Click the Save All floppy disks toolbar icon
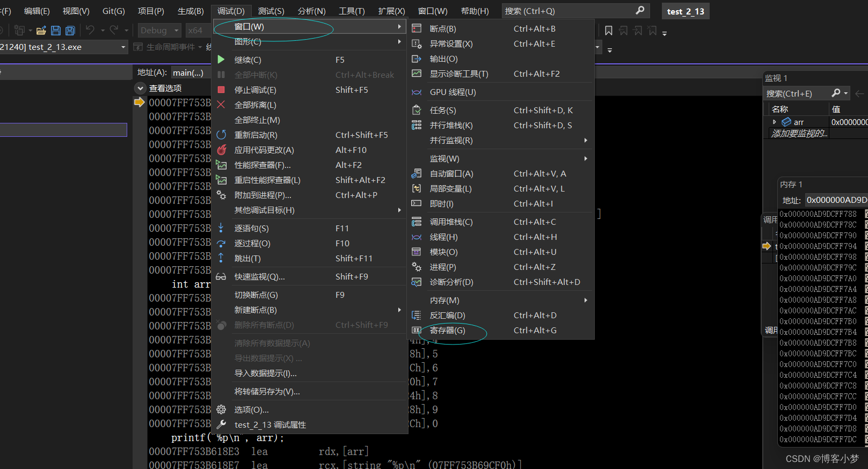The image size is (868, 469). coord(70,31)
